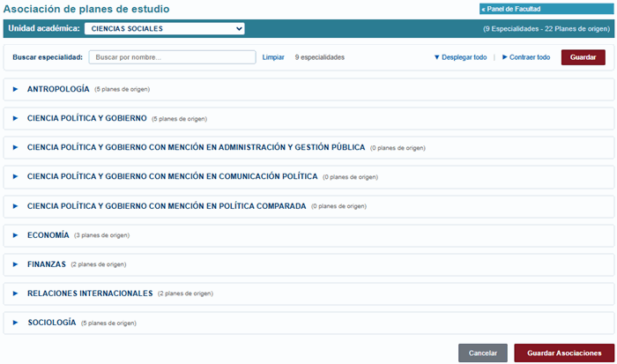Click Contraer todo link
Image resolution: width=617 pixels, height=364 pixels.
click(526, 57)
